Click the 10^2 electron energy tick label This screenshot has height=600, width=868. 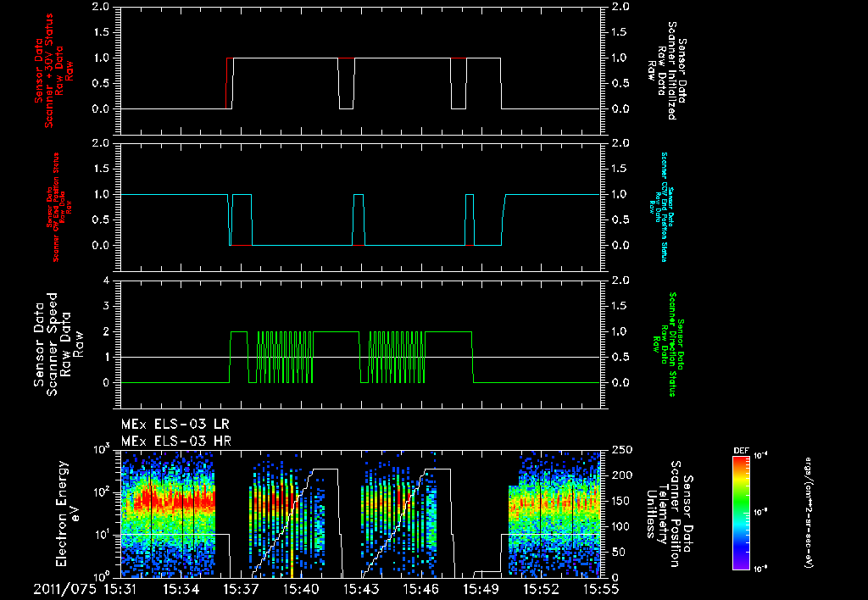tap(102, 492)
